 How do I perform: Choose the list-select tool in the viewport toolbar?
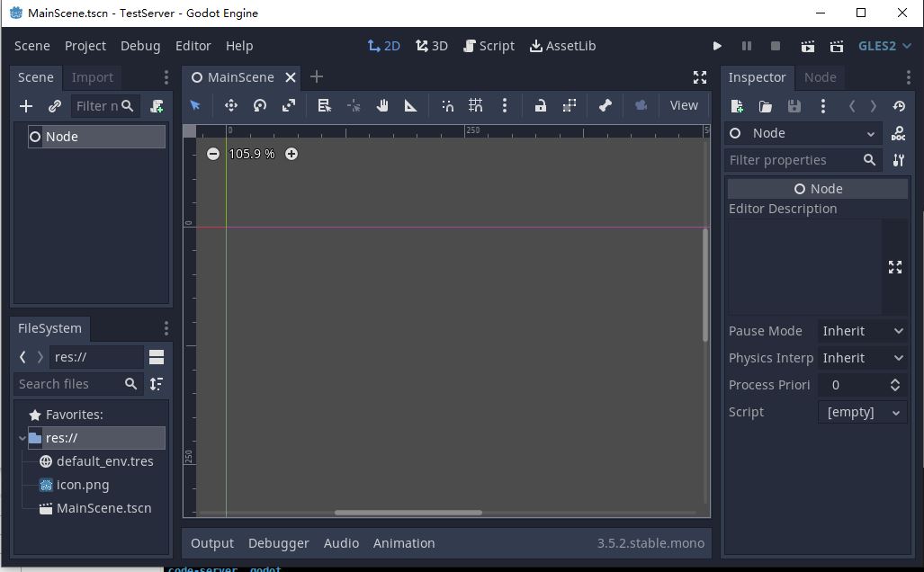point(324,105)
